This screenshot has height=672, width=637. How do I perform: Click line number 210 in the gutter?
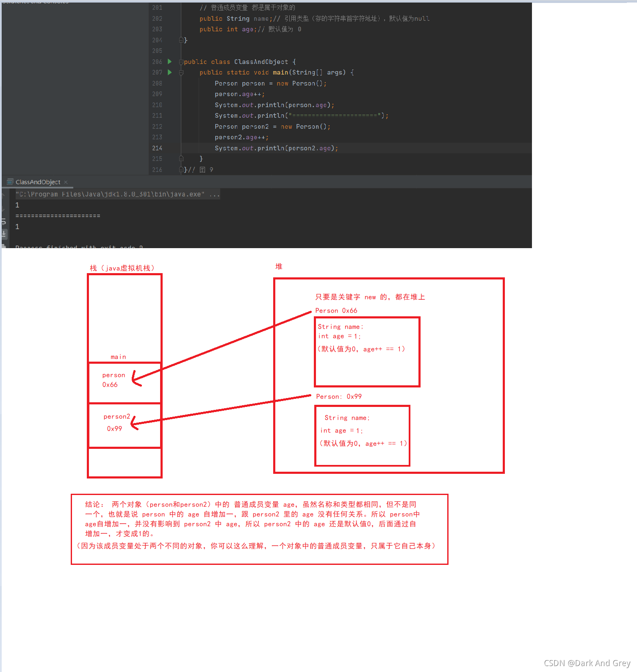157,105
